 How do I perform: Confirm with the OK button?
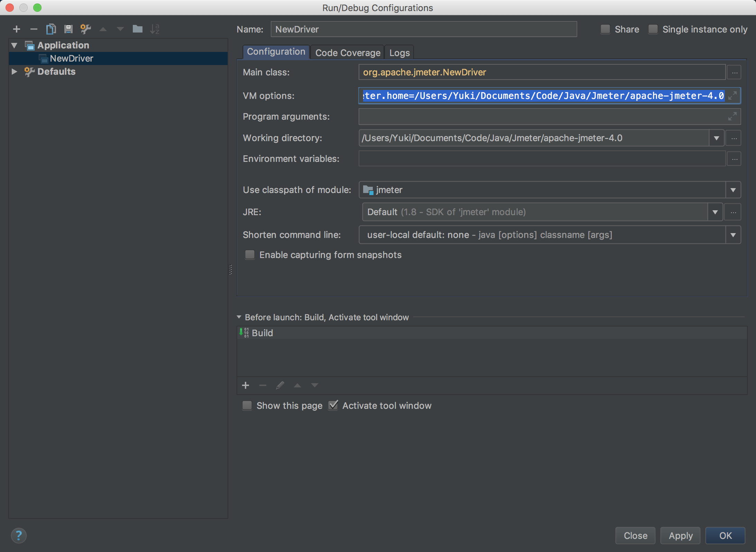click(725, 536)
